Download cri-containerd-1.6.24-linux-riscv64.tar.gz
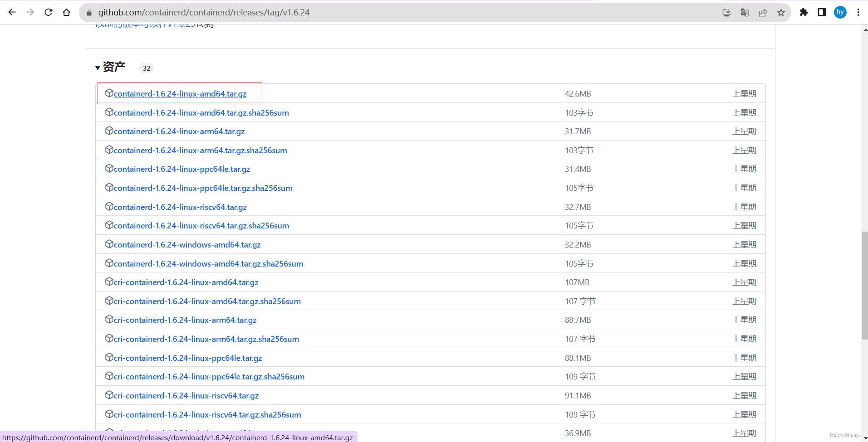 click(x=186, y=396)
